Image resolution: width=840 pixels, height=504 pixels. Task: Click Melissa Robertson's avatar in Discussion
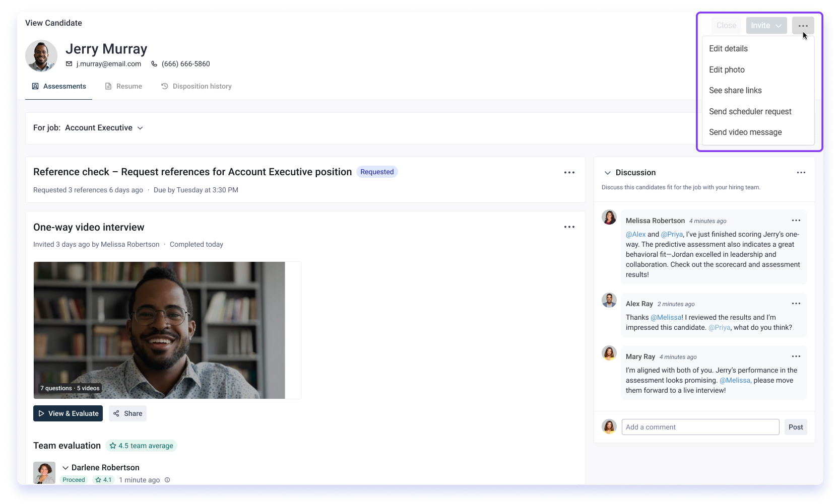[x=609, y=218]
